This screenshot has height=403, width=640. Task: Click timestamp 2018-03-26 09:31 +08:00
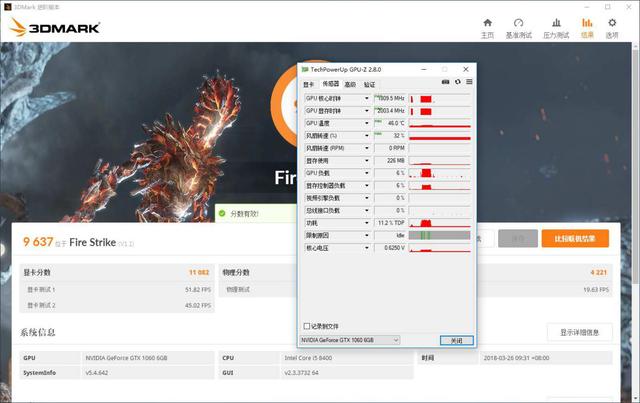tap(516, 358)
